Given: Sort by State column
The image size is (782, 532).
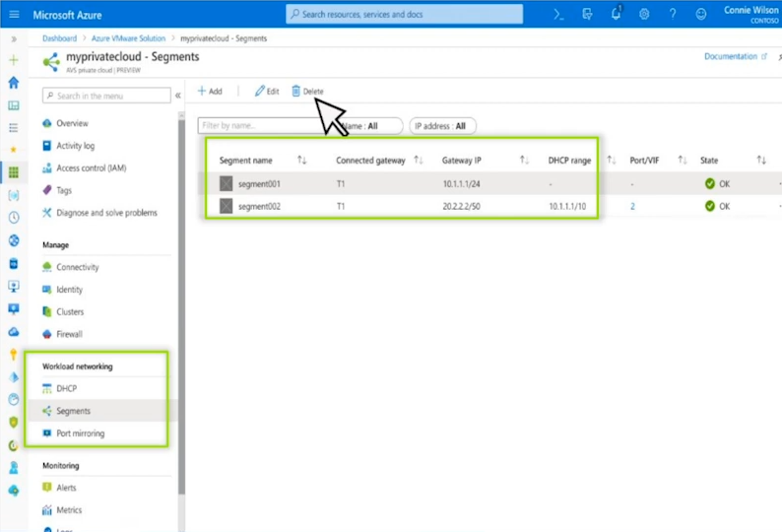Looking at the screenshot, I should 761,161.
